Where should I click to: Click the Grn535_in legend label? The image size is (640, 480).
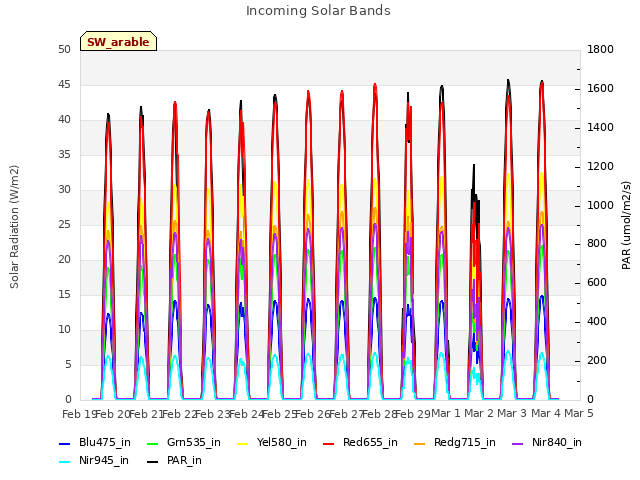(x=194, y=442)
